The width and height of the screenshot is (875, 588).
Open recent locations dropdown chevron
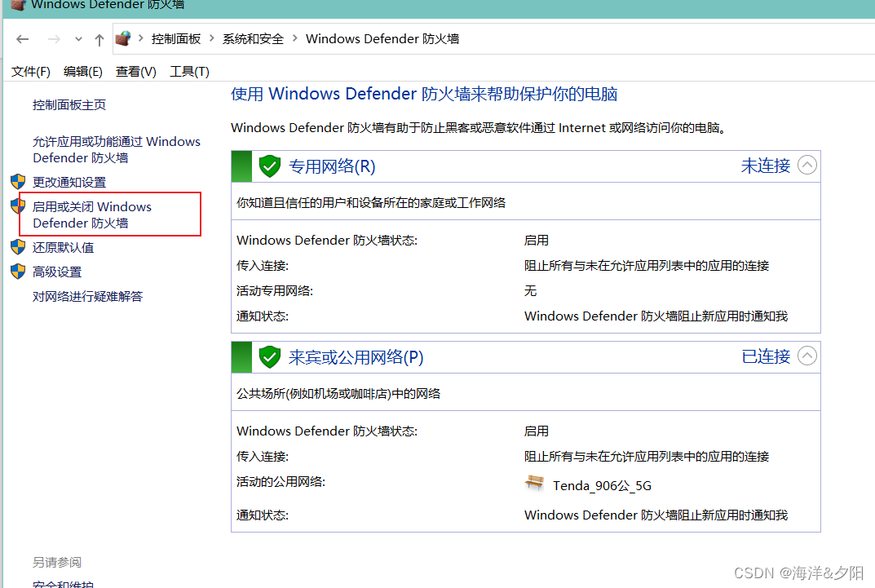pos(78,39)
